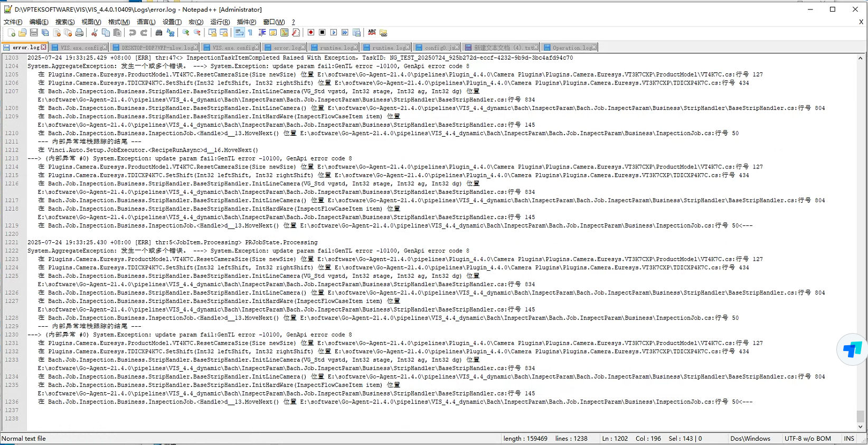Click the Find binoculars icon
The height and width of the screenshot is (445, 868).
[159, 33]
